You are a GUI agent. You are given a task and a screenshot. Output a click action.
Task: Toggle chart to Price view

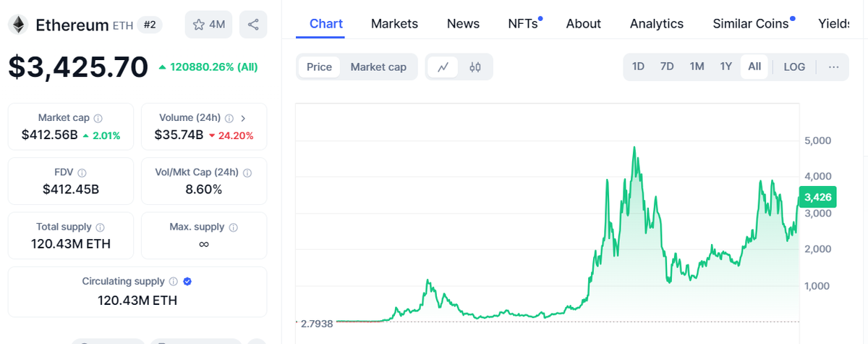pos(319,67)
